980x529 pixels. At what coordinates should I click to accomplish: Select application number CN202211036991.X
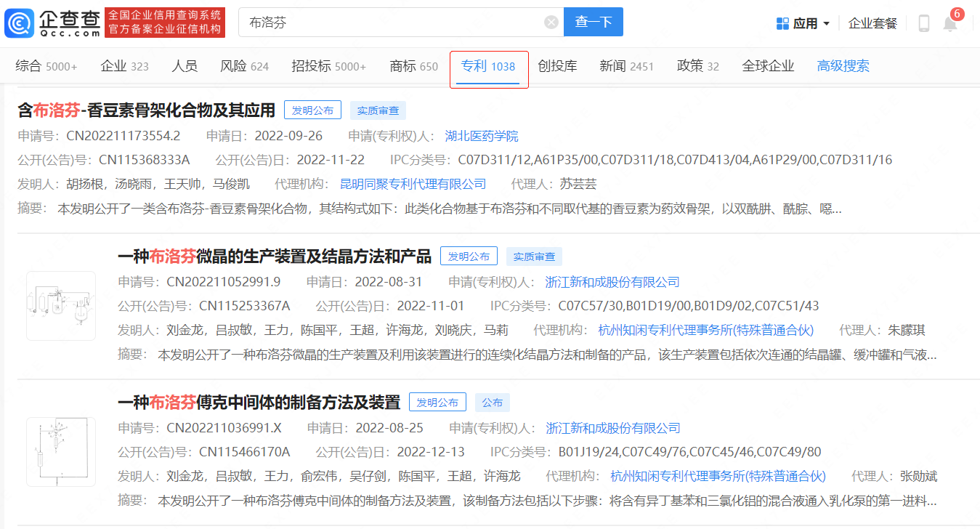(x=224, y=428)
